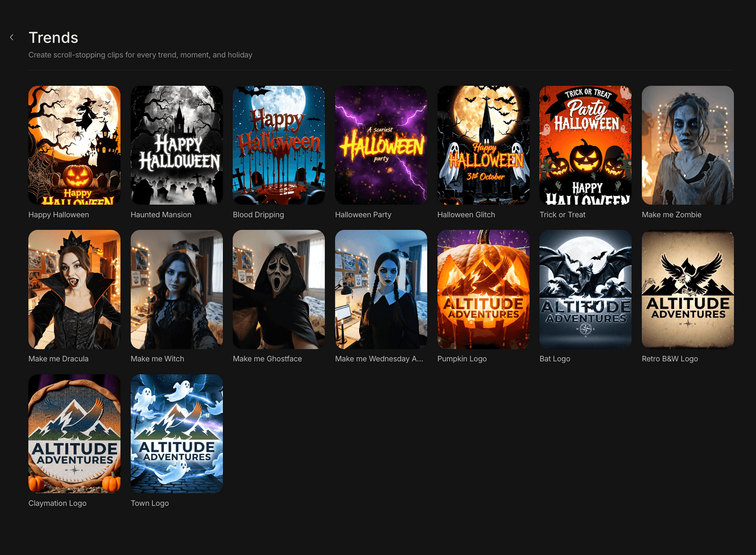Pick the Trick or Treat template
This screenshot has width=756, height=555.
coord(585,145)
